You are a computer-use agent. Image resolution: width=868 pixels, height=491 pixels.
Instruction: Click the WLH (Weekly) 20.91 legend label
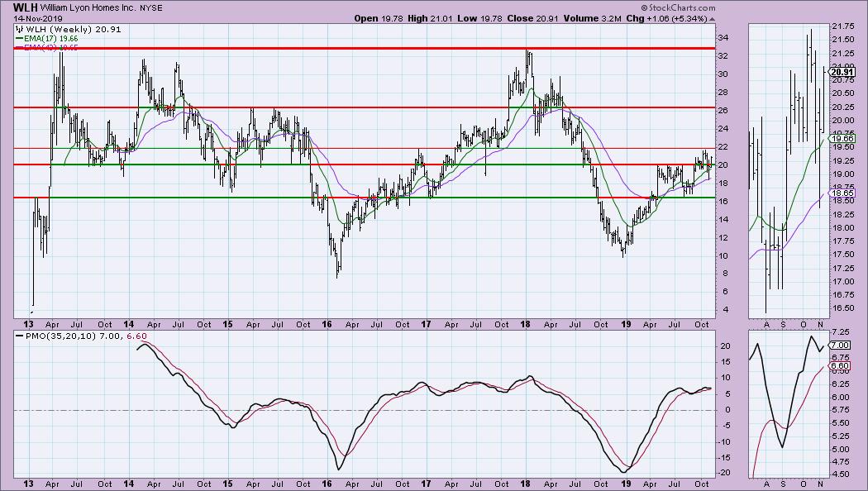(x=73, y=29)
